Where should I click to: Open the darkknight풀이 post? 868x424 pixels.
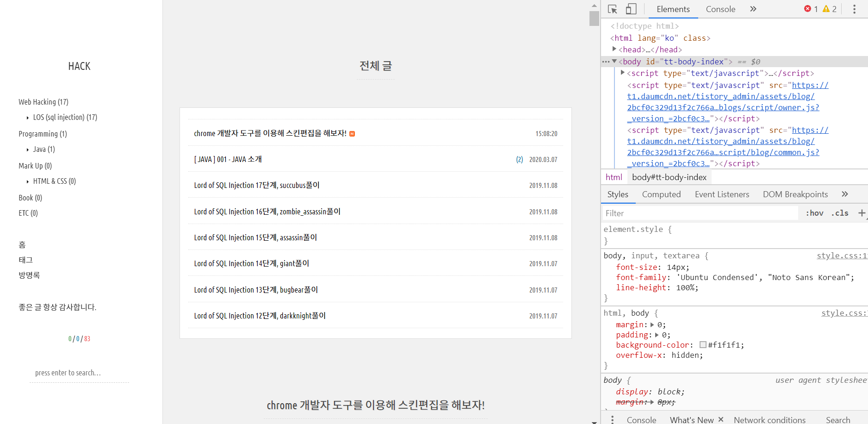(260, 316)
